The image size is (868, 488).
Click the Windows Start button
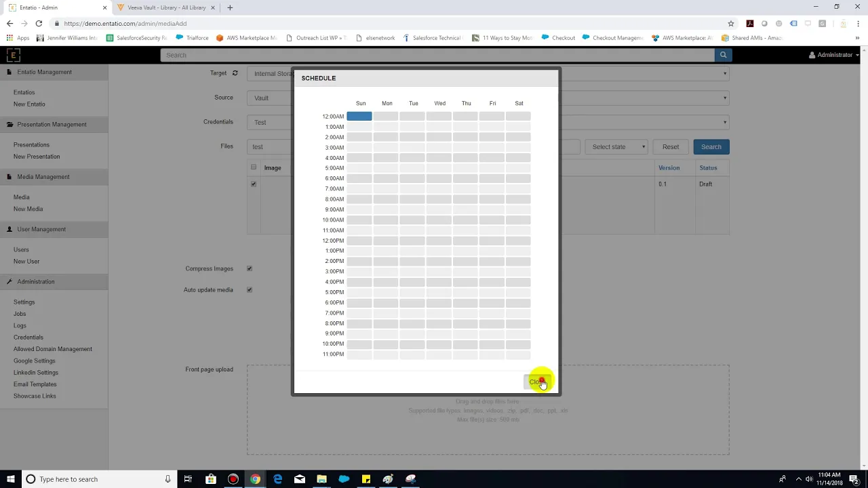pyautogui.click(x=10, y=479)
